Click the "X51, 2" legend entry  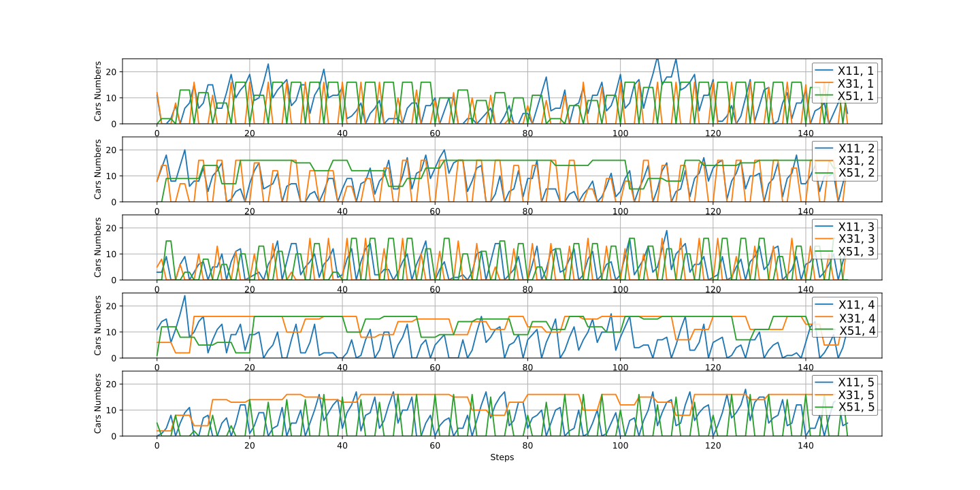pos(855,174)
